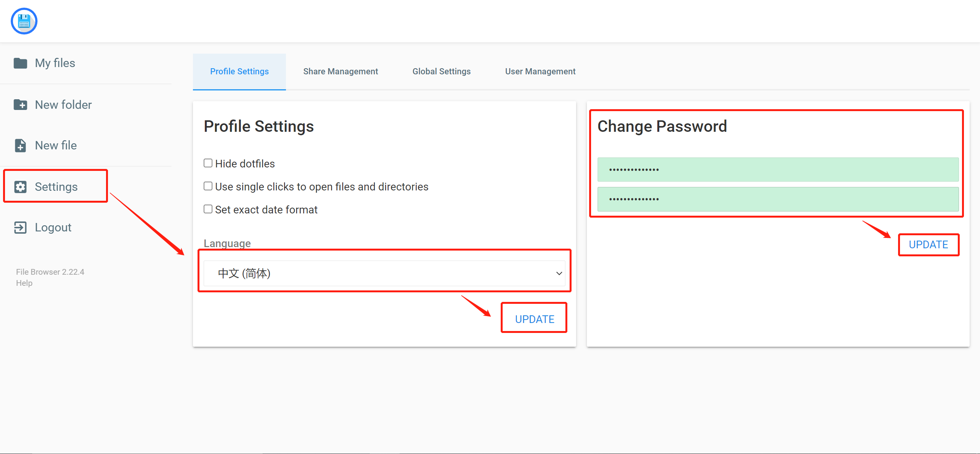Click the Help link in sidebar
Viewport: 980px width, 454px height.
[24, 283]
